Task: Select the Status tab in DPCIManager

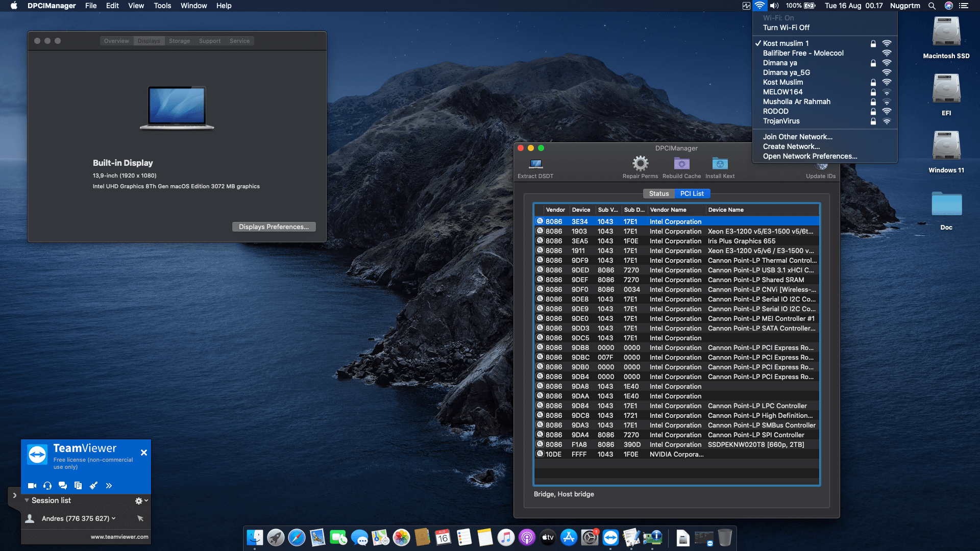Action: pos(659,193)
